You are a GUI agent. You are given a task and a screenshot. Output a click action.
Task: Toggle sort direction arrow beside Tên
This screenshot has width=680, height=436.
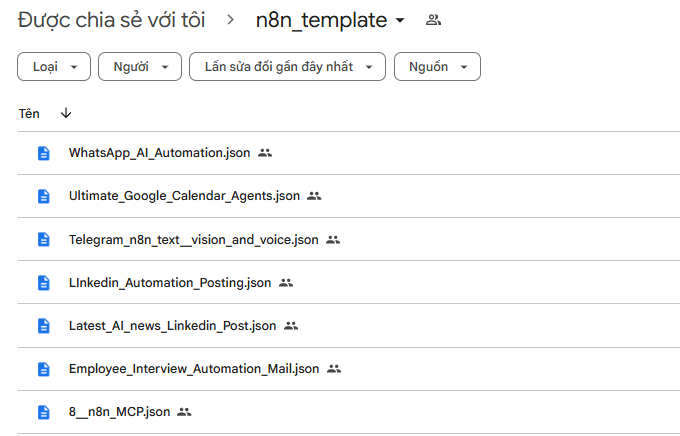(66, 114)
